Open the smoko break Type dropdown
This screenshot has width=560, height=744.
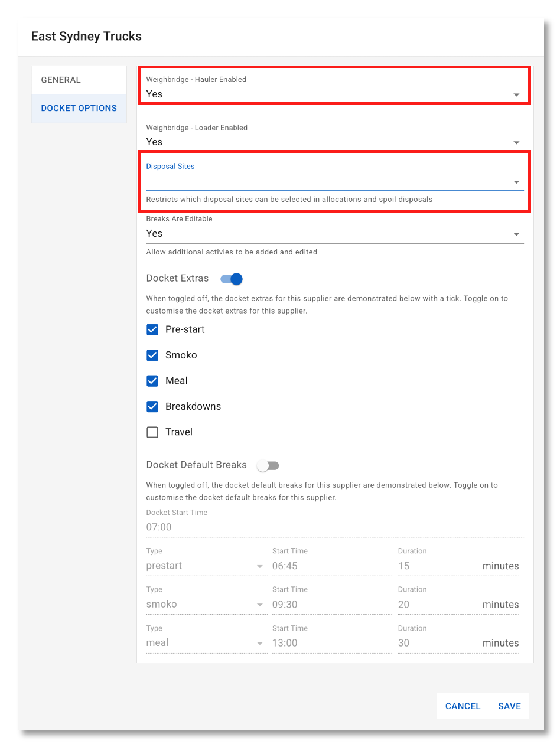tap(204, 605)
